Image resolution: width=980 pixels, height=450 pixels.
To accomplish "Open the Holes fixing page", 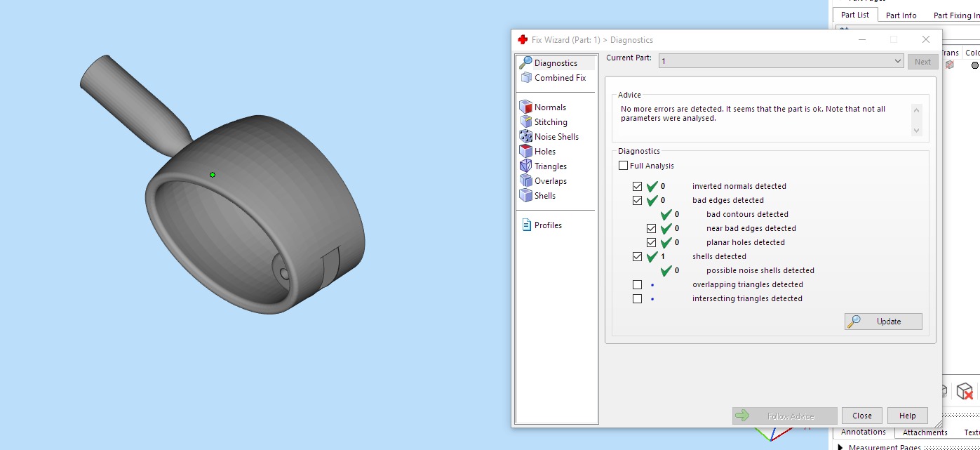I will pyautogui.click(x=537, y=152).
